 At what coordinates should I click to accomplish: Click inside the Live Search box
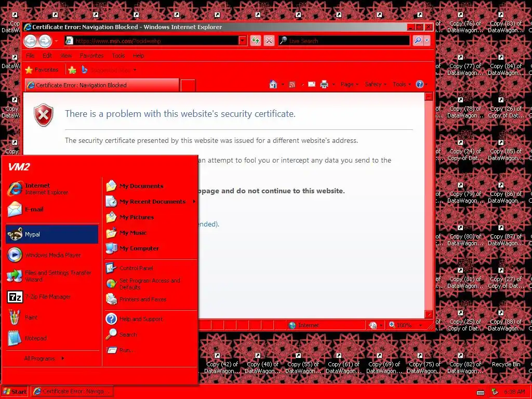tap(344, 41)
